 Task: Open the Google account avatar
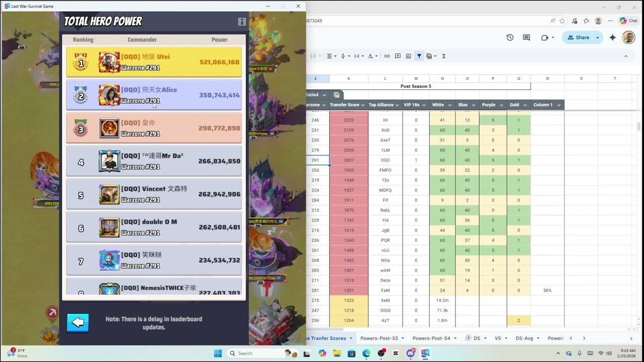coord(628,38)
